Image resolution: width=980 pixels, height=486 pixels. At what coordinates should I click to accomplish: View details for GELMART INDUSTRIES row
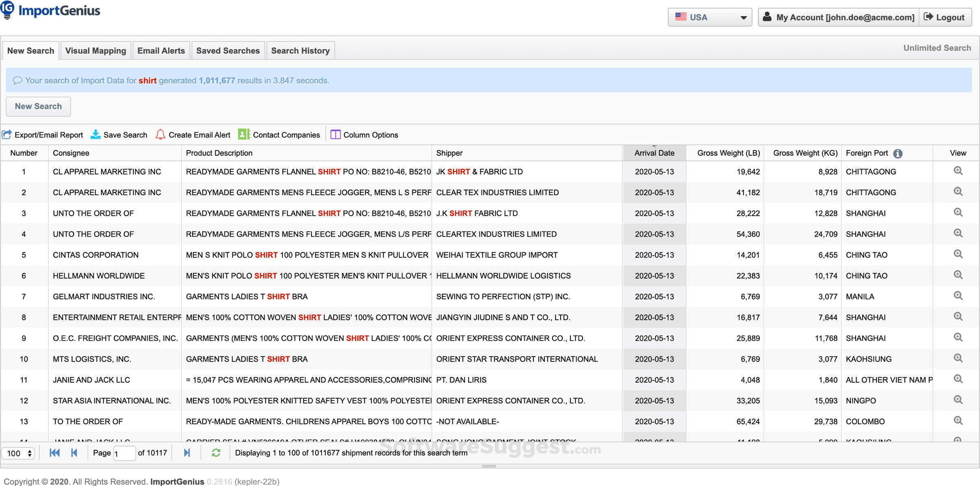click(958, 296)
